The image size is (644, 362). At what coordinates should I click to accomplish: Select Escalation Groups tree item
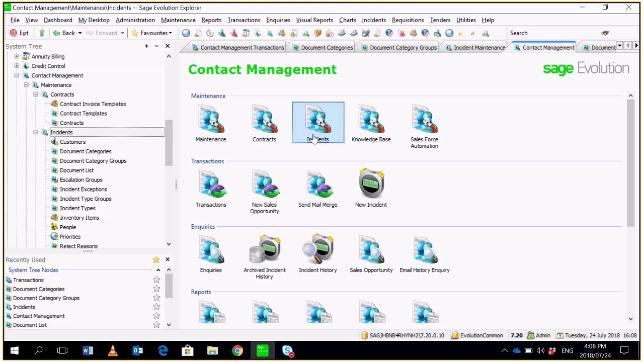pyautogui.click(x=81, y=180)
